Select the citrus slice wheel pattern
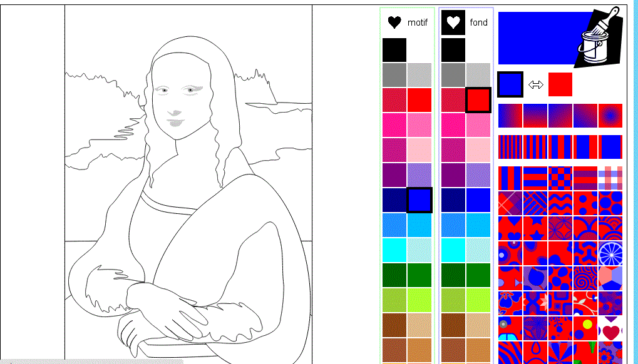The width and height of the screenshot is (638, 364). pyautogui.click(x=610, y=253)
